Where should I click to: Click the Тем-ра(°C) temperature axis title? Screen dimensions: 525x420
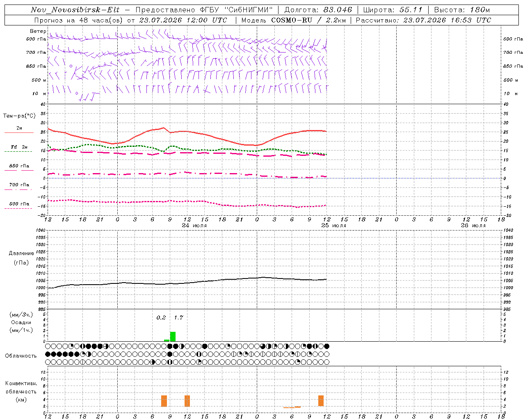(19, 116)
